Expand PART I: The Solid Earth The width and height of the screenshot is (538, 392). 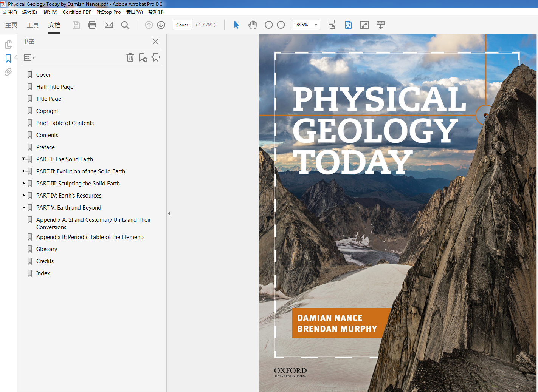pyautogui.click(x=23, y=159)
